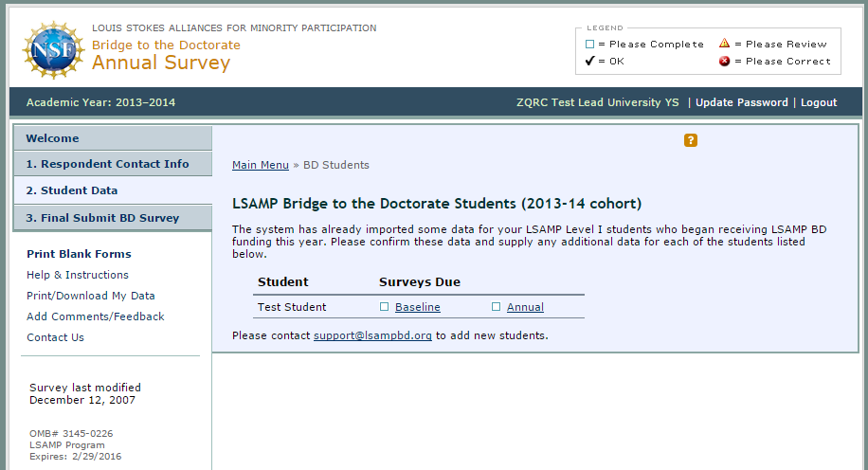Log out using the Logout link
Screen dimensions: 868x470
[x=819, y=102]
